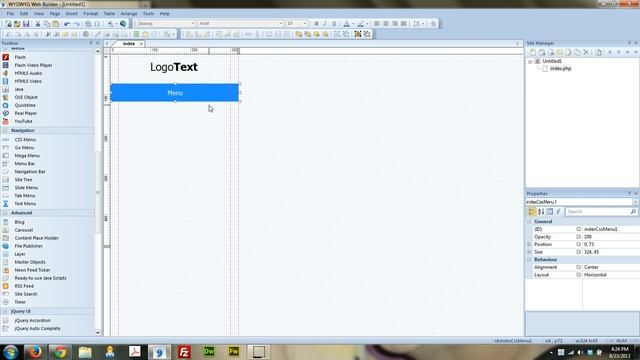Image resolution: width=640 pixels, height=360 pixels.
Task: Open the Insert menu
Action: [x=71, y=13]
